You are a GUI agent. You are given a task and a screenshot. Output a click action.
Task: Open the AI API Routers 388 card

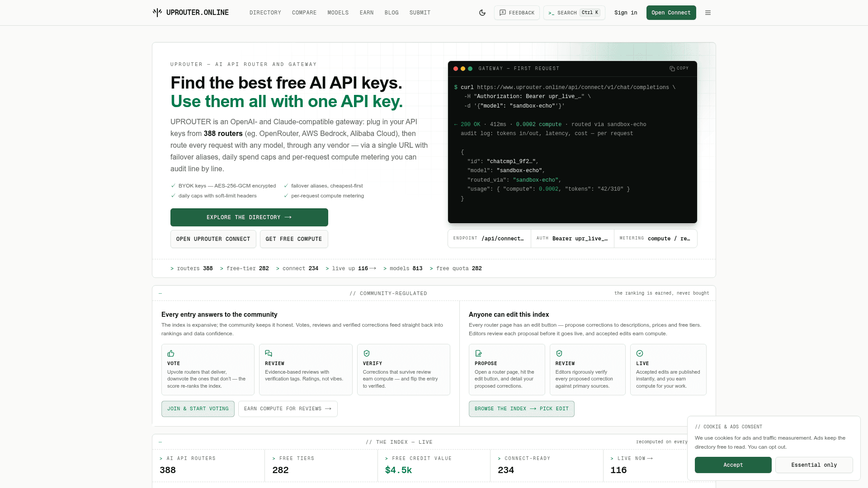point(208,465)
